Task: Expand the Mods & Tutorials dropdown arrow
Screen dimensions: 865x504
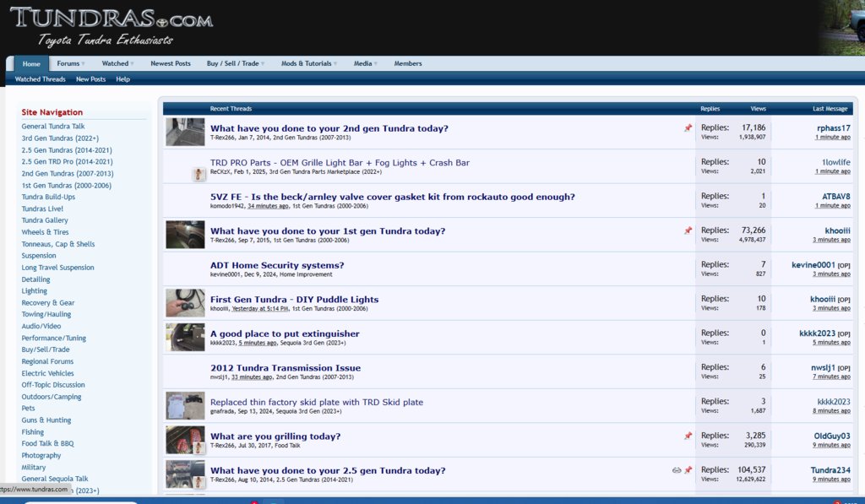Action: pyautogui.click(x=335, y=64)
